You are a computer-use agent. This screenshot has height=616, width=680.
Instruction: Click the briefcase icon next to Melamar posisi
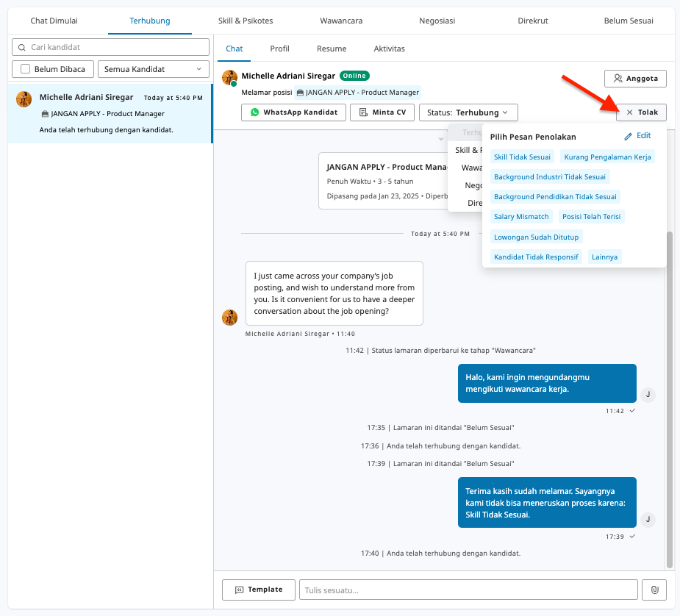click(x=300, y=93)
